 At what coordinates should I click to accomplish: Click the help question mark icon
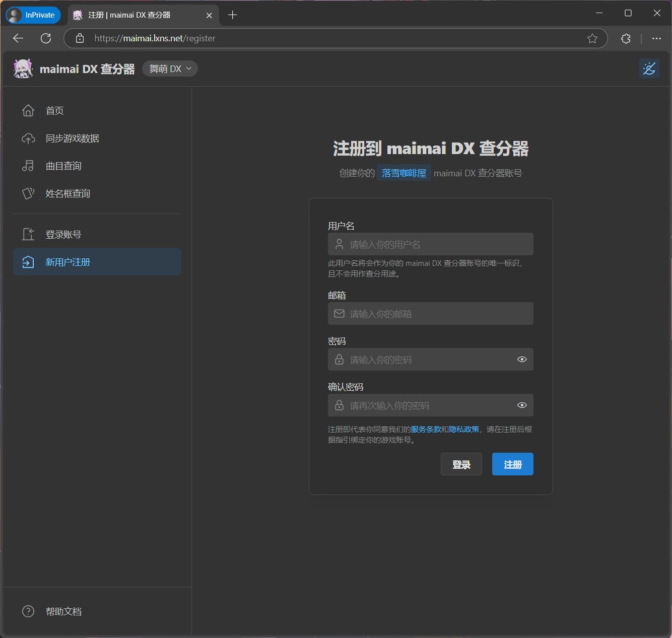tap(28, 611)
